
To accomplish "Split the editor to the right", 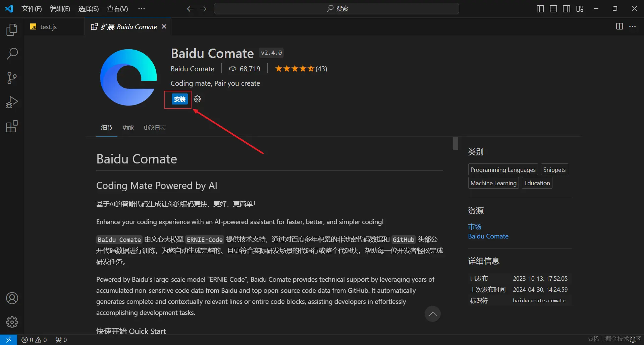I will point(620,26).
